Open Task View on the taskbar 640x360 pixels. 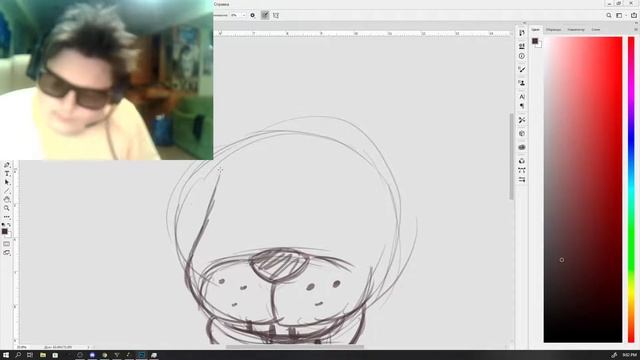30,355
